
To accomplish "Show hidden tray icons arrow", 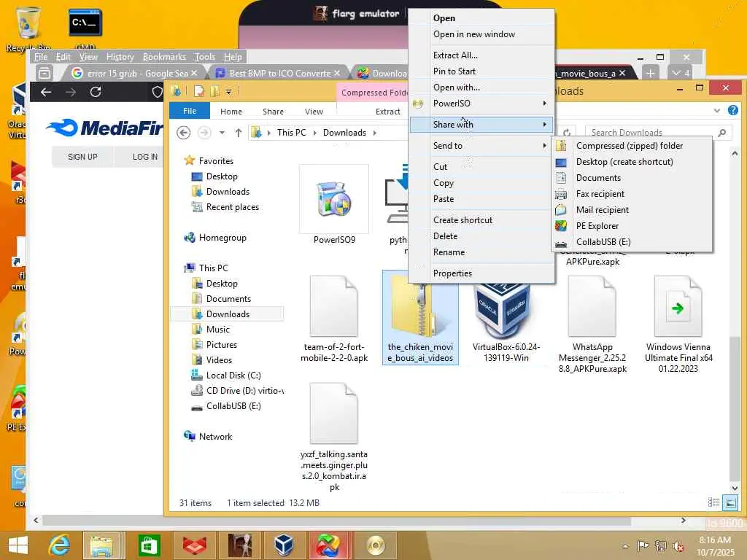I will [625, 546].
